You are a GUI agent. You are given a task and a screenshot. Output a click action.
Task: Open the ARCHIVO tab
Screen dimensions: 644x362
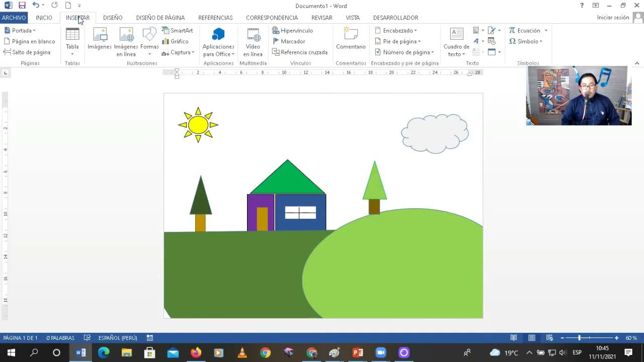point(14,18)
